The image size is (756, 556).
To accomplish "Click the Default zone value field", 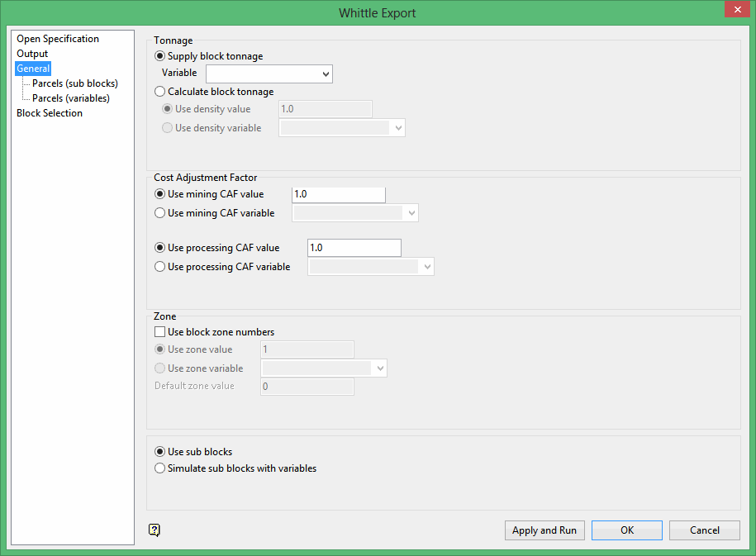I will pos(307,387).
